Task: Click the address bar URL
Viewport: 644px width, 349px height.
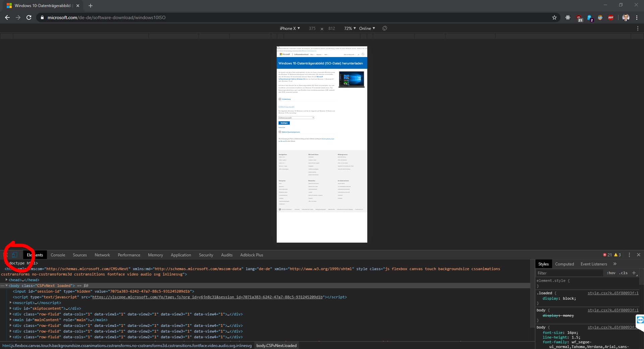Action: (x=106, y=17)
